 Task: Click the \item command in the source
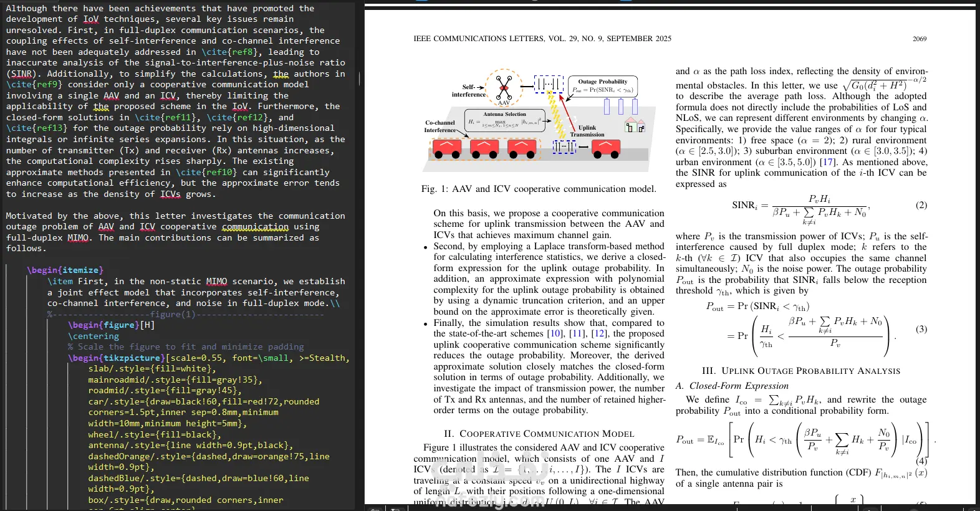tap(60, 282)
